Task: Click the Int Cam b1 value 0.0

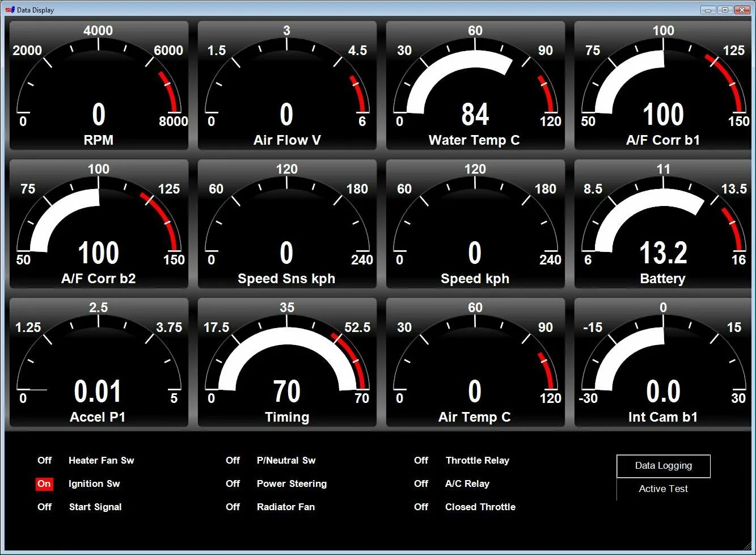Action: coord(663,391)
